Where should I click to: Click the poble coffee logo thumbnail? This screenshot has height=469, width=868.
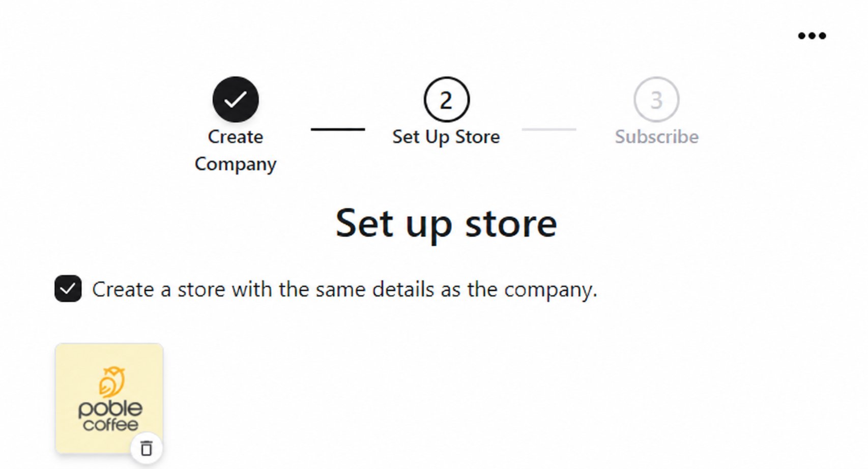tap(109, 398)
